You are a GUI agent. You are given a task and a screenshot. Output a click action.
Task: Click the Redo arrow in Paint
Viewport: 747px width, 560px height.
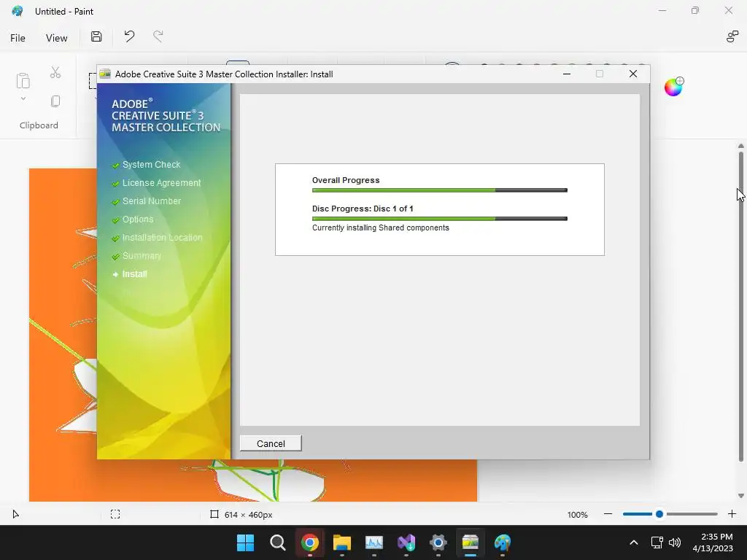click(x=158, y=36)
